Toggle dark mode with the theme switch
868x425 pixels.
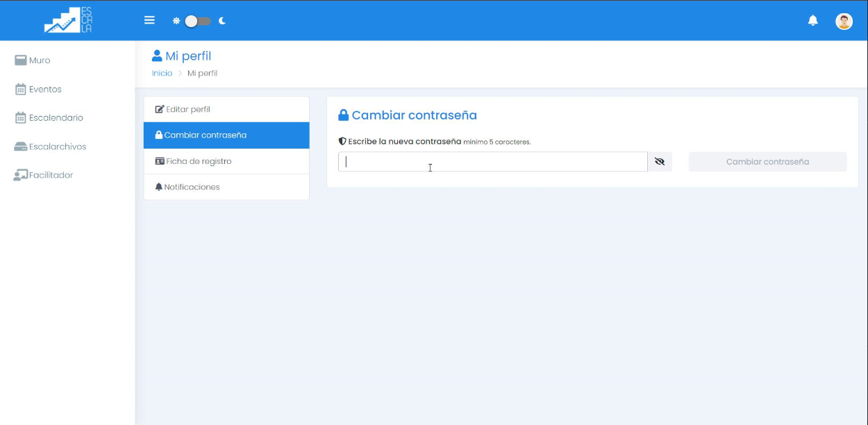197,21
